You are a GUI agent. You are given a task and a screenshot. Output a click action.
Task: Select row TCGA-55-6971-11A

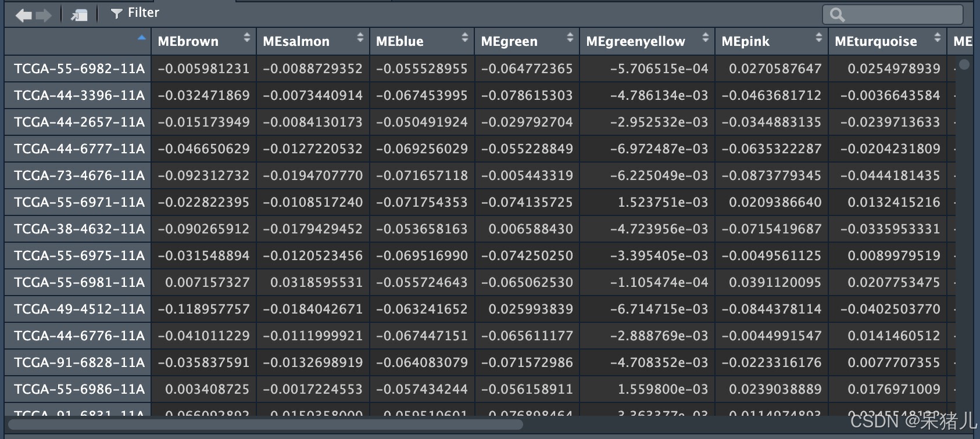(x=79, y=202)
